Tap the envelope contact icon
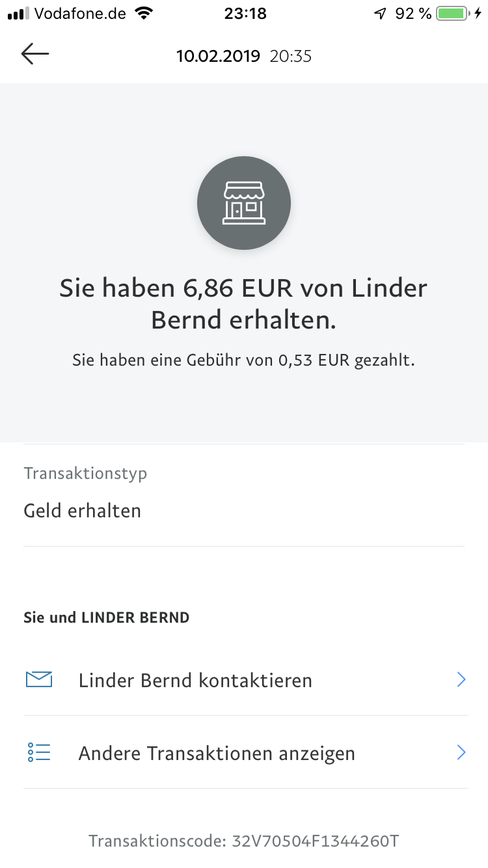Image resolution: width=488 pixels, height=868 pixels. (x=39, y=680)
